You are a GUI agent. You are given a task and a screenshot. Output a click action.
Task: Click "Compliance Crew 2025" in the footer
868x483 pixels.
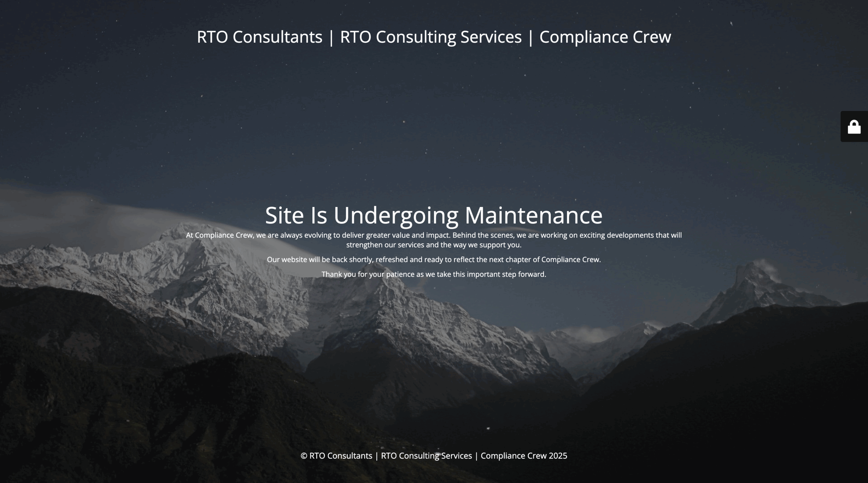pos(524,456)
